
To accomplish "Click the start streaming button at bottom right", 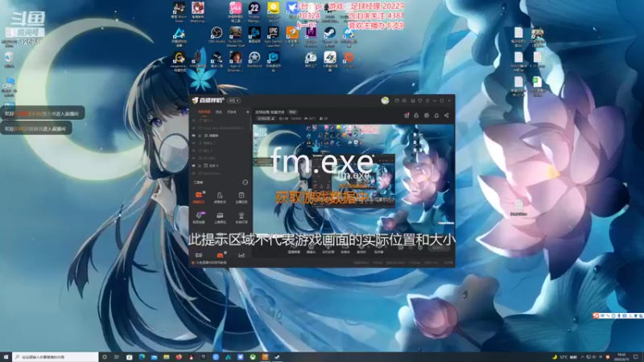I will coord(438,248).
